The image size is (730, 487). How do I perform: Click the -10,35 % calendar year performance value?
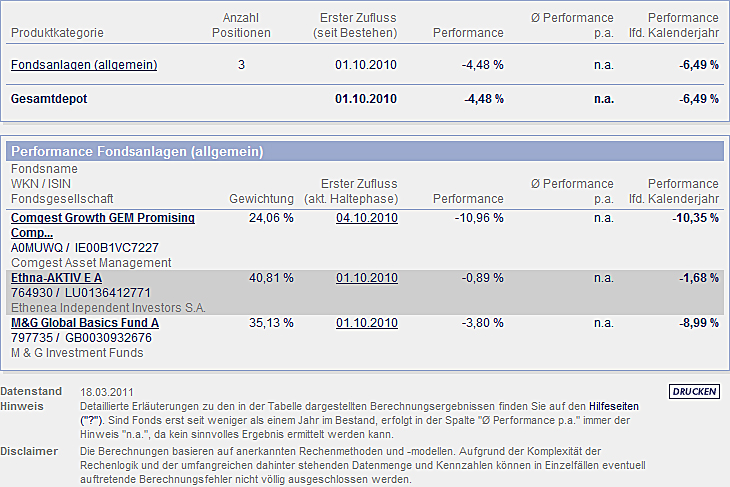tap(696, 218)
